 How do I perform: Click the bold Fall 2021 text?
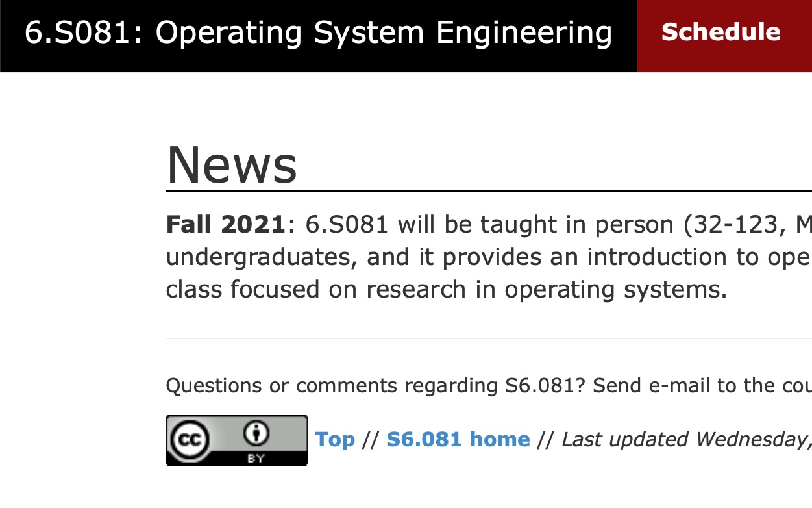coord(226,225)
